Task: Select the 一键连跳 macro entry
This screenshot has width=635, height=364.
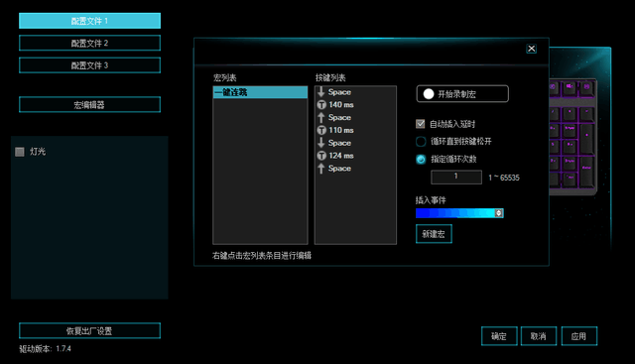Action: point(260,92)
